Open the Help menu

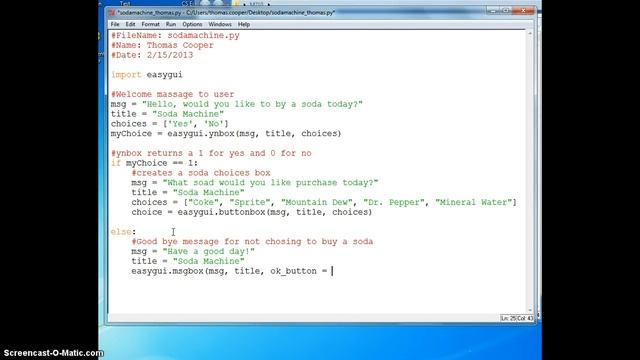click(244, 24)
